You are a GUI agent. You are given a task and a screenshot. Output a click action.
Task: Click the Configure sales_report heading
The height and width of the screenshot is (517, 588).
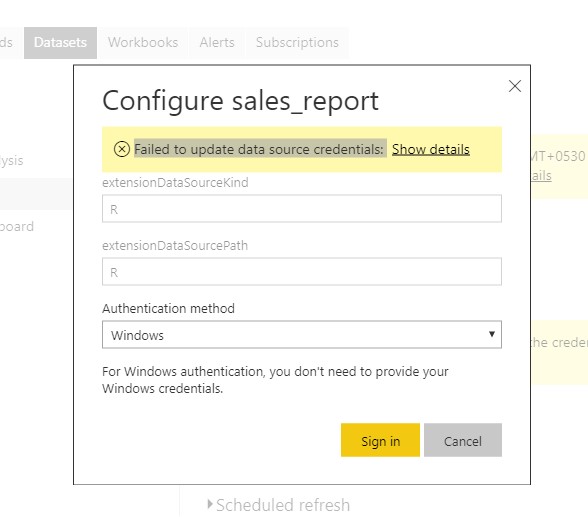pos(240,101)
